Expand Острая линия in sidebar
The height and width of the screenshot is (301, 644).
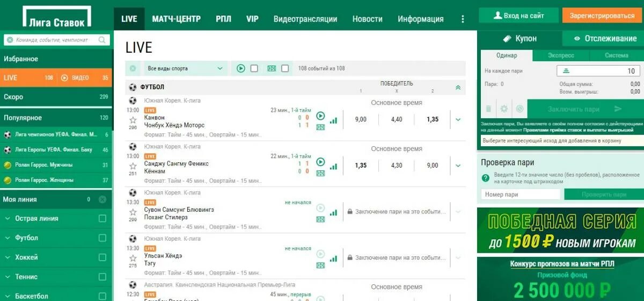click(8, 219)
